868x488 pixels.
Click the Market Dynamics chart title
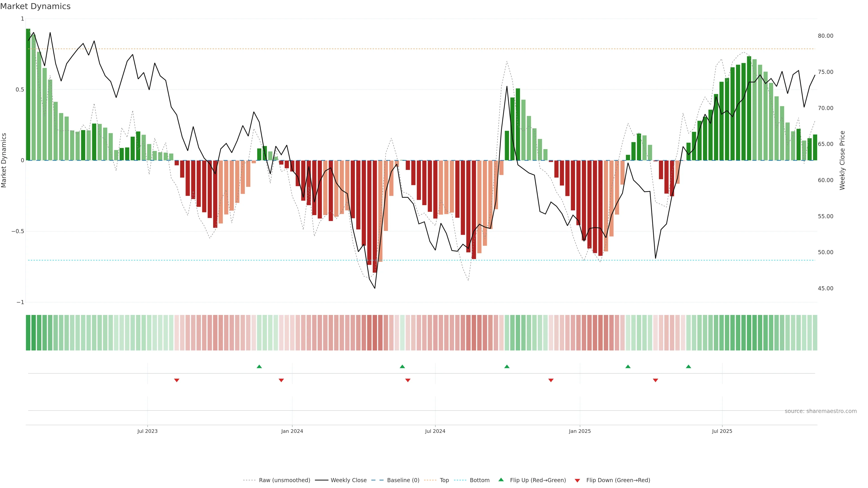35,6
